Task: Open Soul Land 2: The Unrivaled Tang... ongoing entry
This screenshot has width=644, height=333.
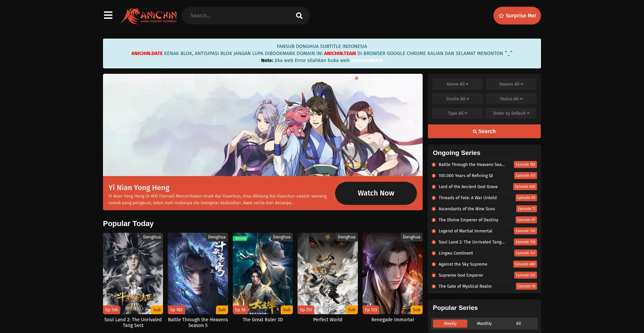Action: tap(472, 242)
